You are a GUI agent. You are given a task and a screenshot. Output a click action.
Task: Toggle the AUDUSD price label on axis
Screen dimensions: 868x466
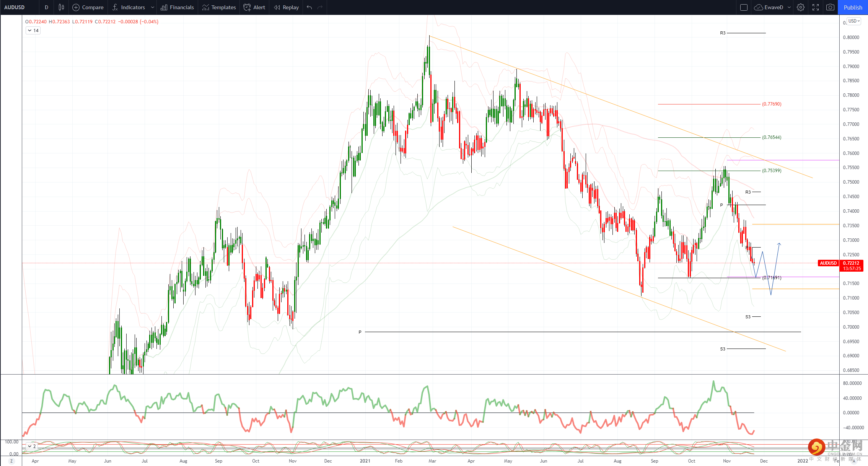pyautogui.click(x=828, y=263)
